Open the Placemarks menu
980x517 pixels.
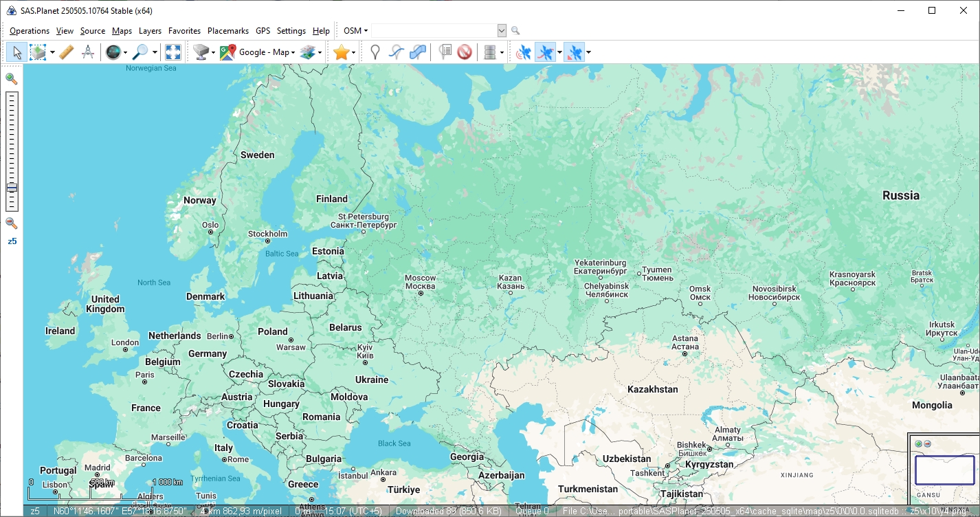[x=227, y=31]
